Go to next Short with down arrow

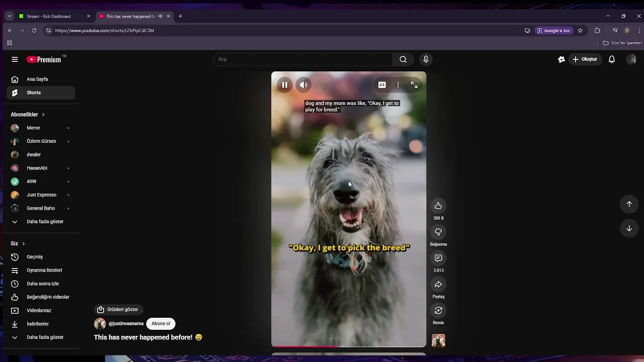[629, 228]
